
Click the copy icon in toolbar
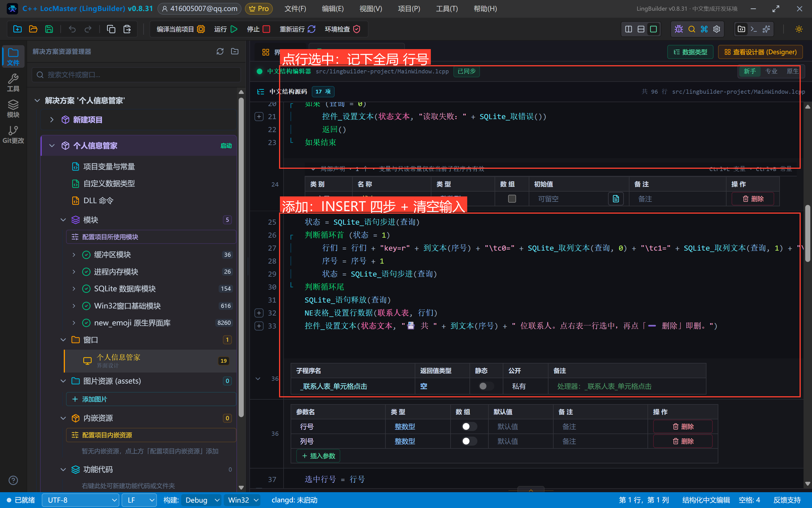[x=111, y=29]
